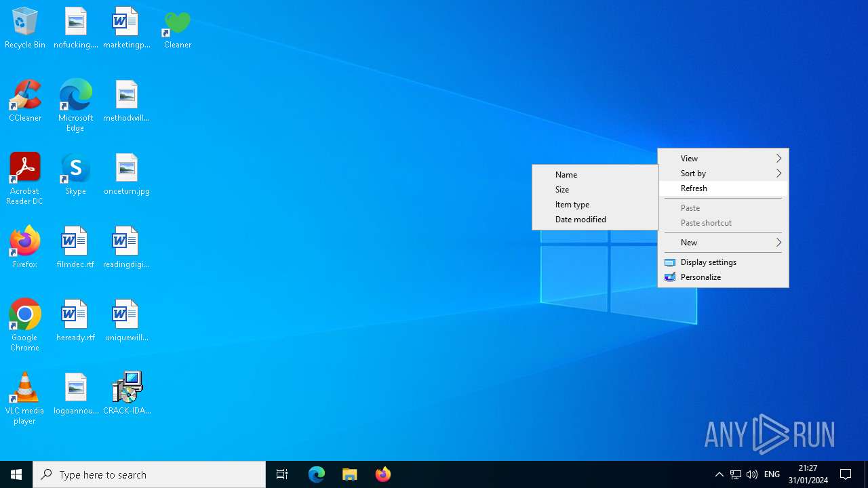This screenshot has width=868, height=488.
Task: Open Task View from the taskbar
Action: tap(282, 474)
